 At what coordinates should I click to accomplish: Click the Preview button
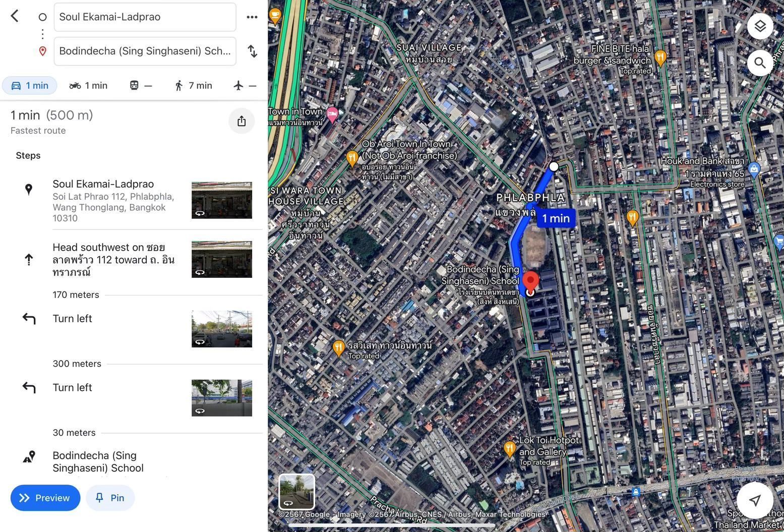(45, 498)
